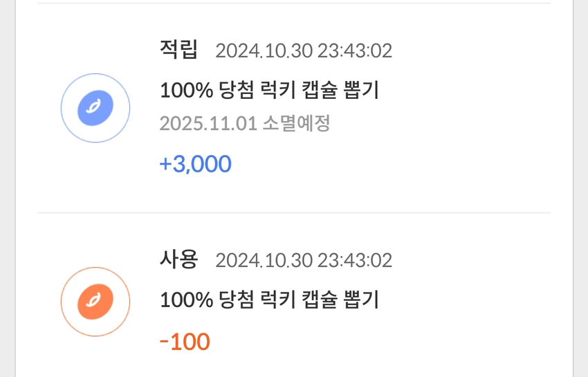Click the blue point-earned coin icon
The image size is (588, 377).
pos(95,108)
